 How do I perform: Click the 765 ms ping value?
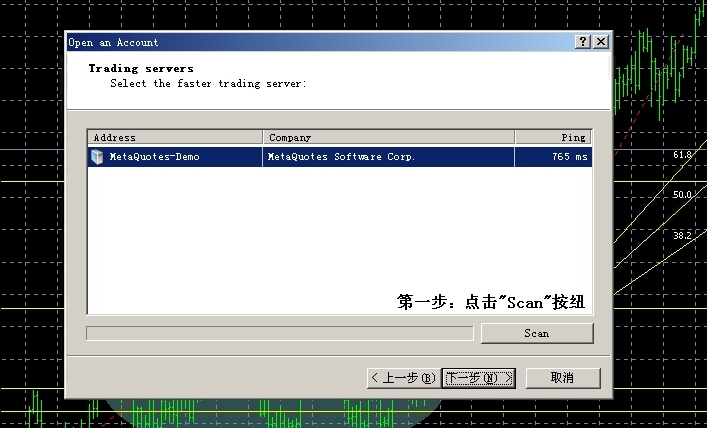[x=570, y=157]
